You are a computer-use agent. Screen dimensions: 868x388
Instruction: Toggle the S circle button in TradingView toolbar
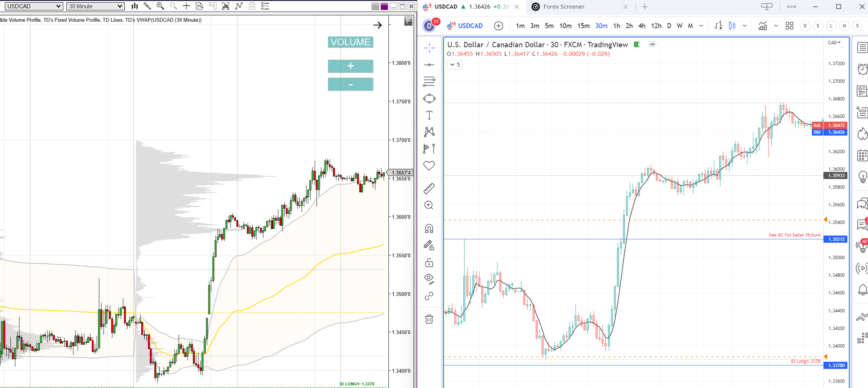pyautogui.click(x=857, y=26)
